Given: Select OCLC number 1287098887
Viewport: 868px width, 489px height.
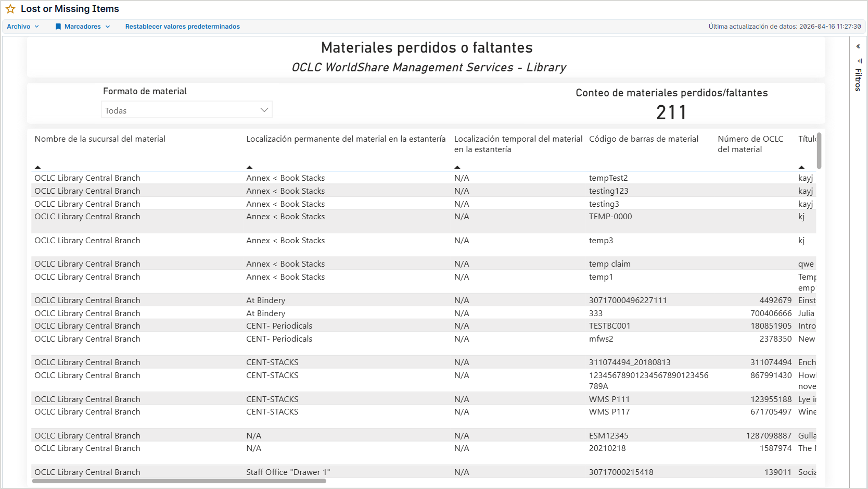Looking at the screenshot, I should [769, 436].
